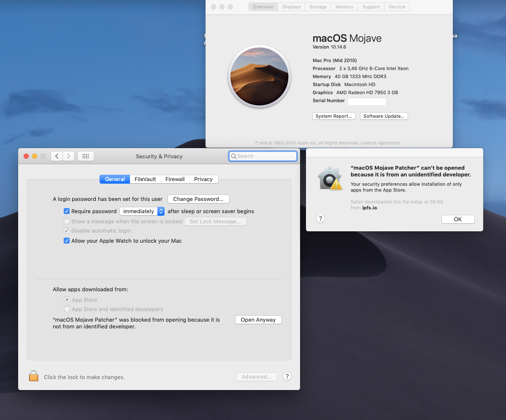This screenshot has height=420, width=506.
Task: Open the Licence Agreement link
Action: (380, 143)
